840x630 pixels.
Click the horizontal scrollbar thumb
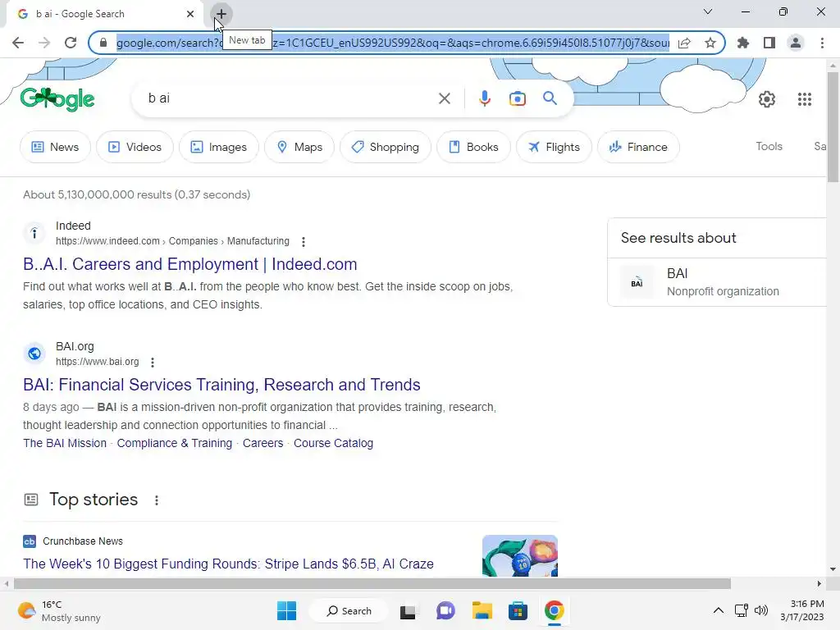click(372, 583)
